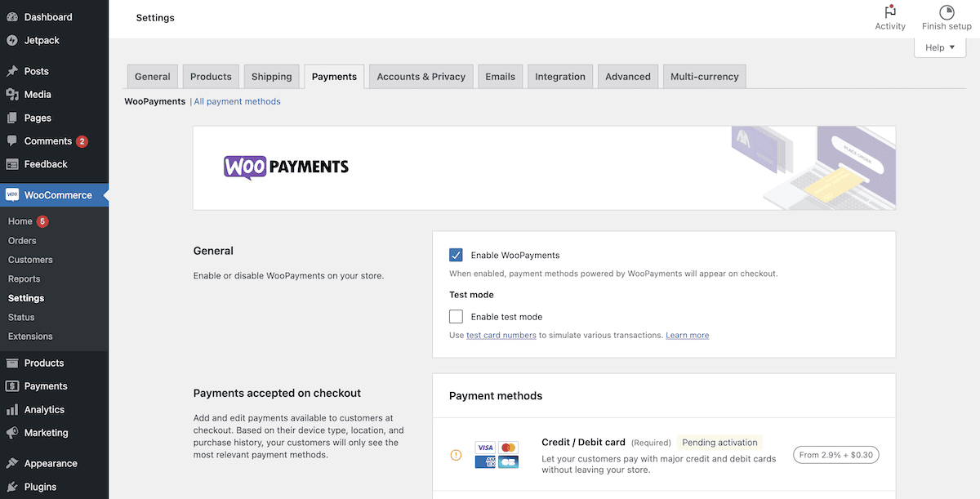Open the Accounts & Privacy tab
The width and height of the screenshot is (980, 499).
421,77
